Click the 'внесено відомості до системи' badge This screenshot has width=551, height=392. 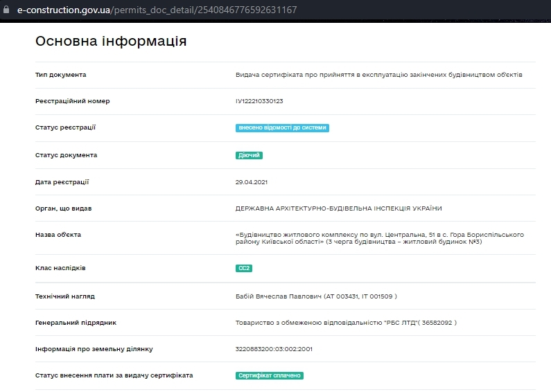click(x=282, y=128)
